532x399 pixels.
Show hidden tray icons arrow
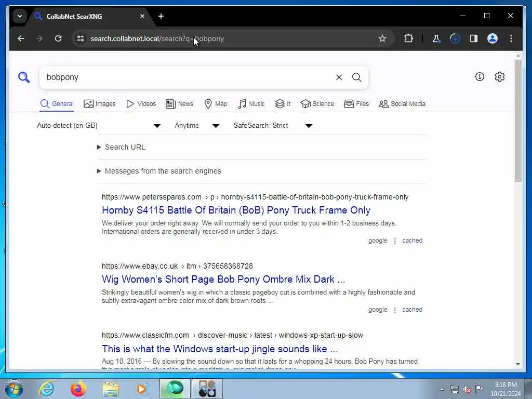(442, 389)
